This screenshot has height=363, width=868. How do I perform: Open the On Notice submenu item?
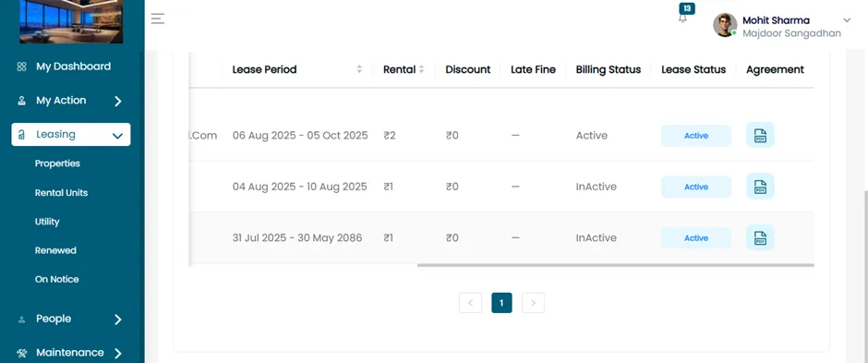click(57, 279)
